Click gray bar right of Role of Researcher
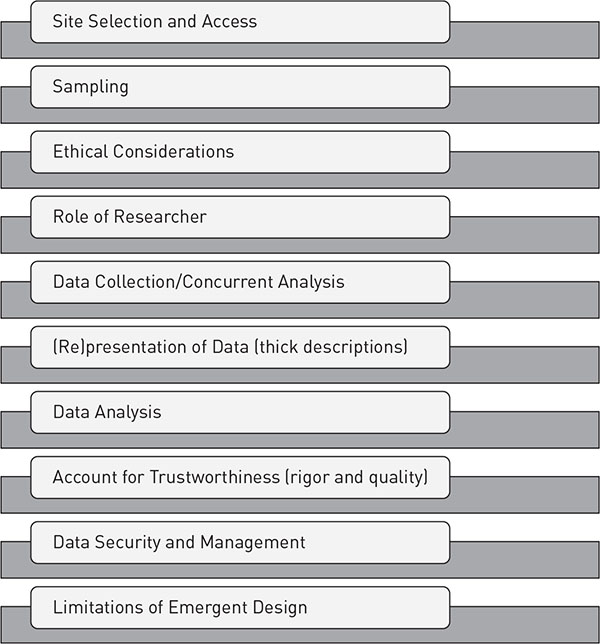600x644 pixels. 524,235
